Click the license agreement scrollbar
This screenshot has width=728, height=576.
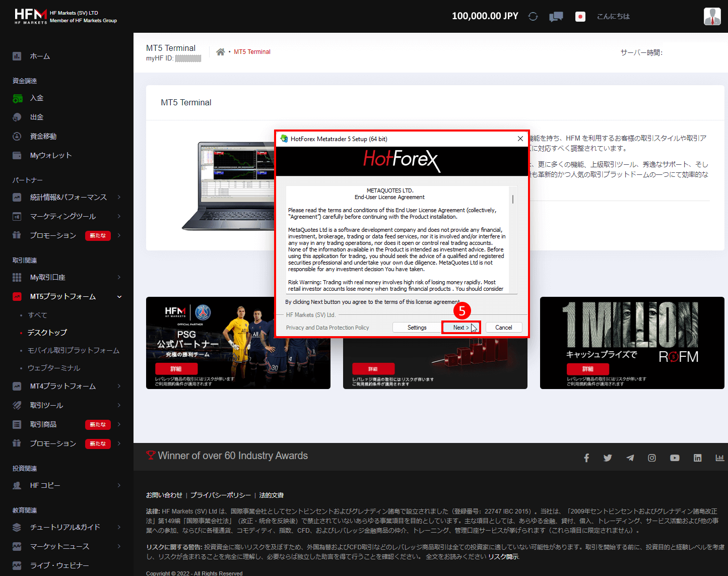(x=513, y=199)
